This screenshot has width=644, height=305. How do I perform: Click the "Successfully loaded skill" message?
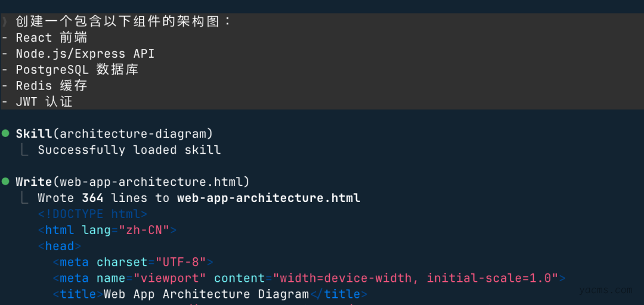tap(129, 150)
